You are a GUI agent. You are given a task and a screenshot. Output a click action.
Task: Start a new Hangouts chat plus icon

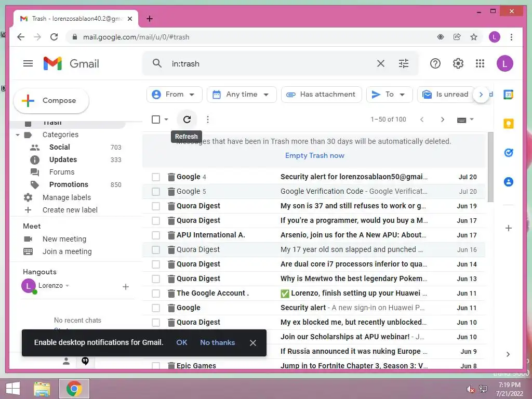[x=126, y=287]
